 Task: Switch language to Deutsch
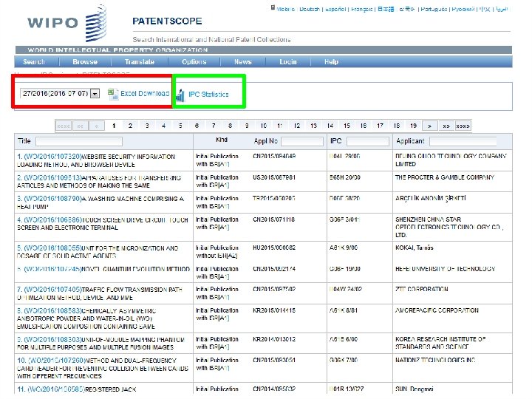point(310,9)
